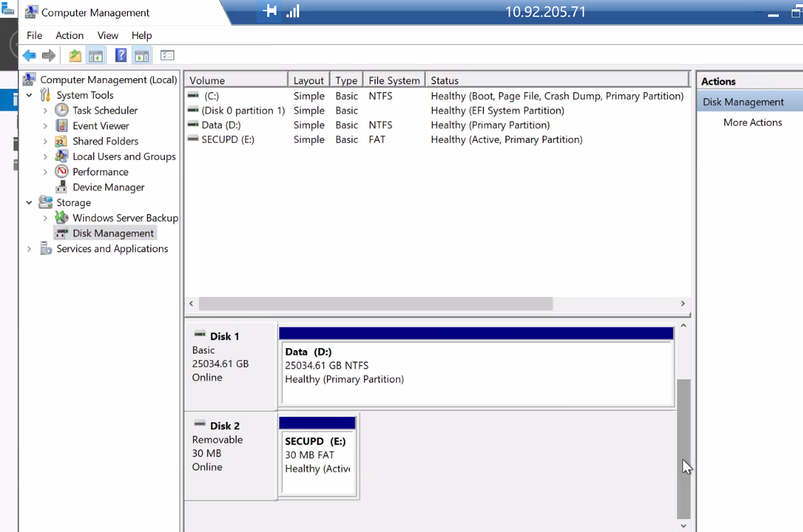Open the Help question mark icon
Image resolution: width=803 pixels, height=532 pixels.
click(x=121, y=55)
